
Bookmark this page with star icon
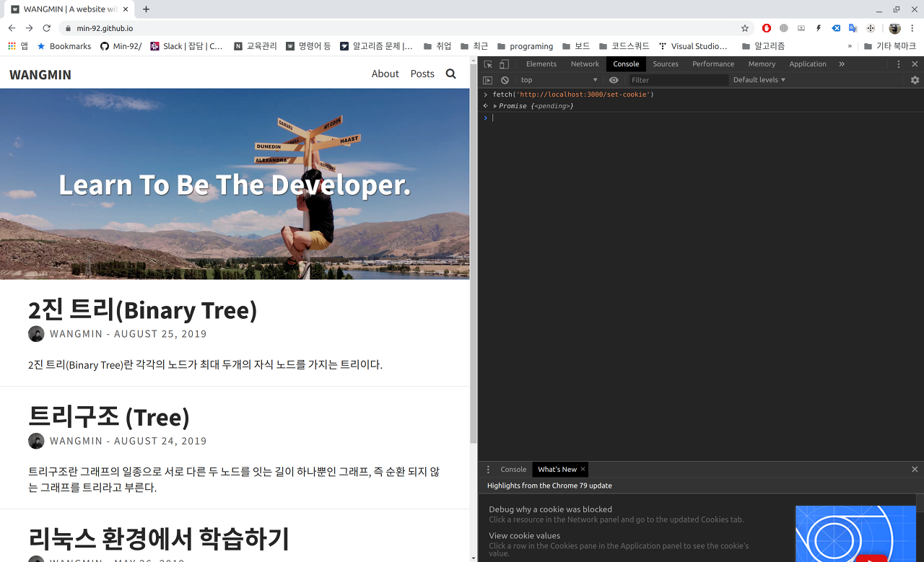745,28
